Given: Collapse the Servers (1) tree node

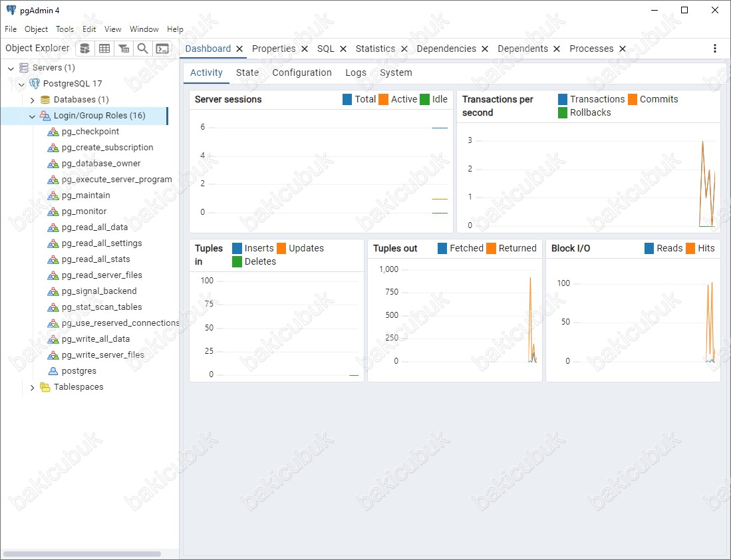Looking at the screenshot, I should pos(11,69).
